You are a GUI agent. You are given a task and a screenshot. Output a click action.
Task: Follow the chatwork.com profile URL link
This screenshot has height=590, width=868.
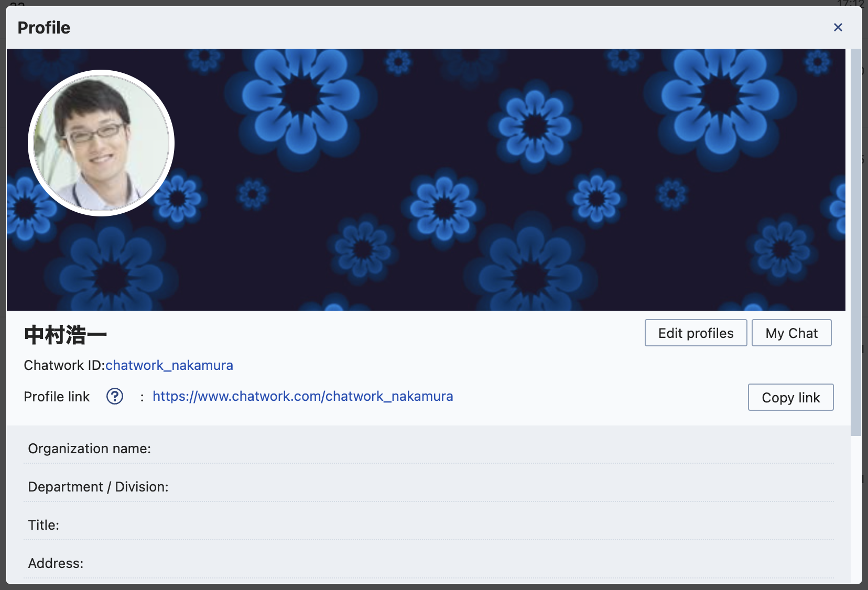click(x=303, y=396)
